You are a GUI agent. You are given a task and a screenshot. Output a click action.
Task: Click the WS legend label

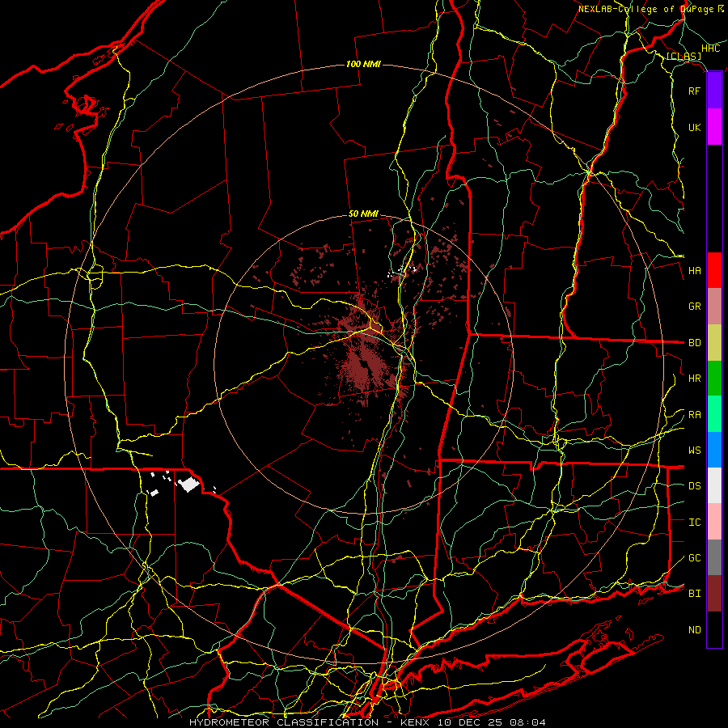pos(694,451)
